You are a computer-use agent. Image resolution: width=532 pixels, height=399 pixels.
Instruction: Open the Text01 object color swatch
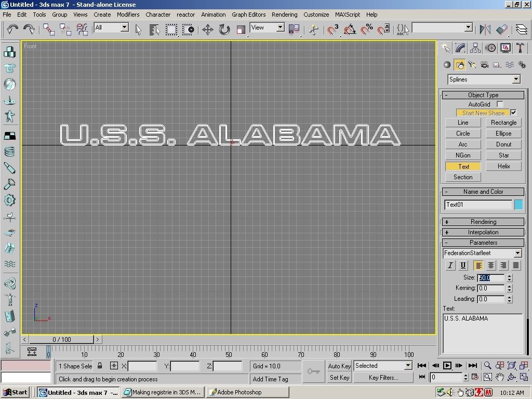click(518, 205)
